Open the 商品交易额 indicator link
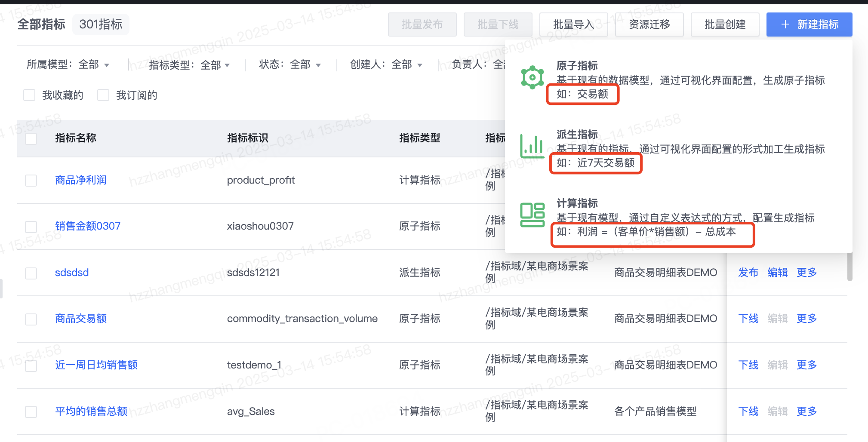This screenshot has width=868, height=442. point(81,319)
